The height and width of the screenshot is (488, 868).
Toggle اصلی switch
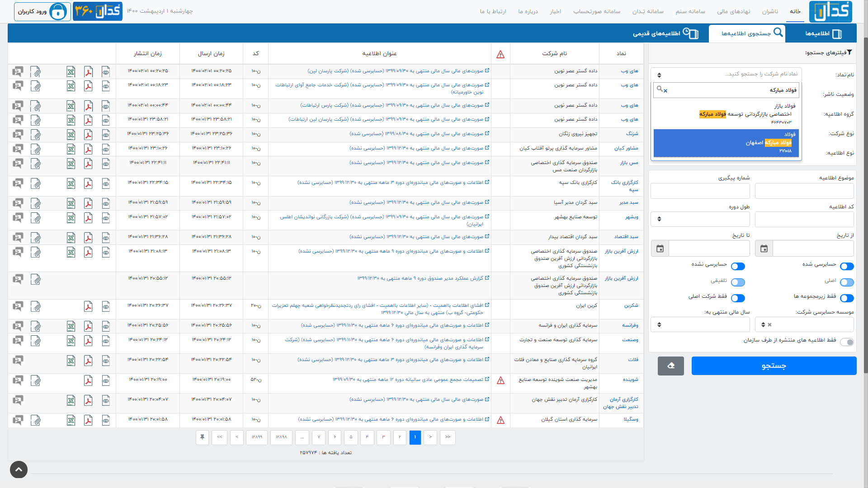pos(847,282)
